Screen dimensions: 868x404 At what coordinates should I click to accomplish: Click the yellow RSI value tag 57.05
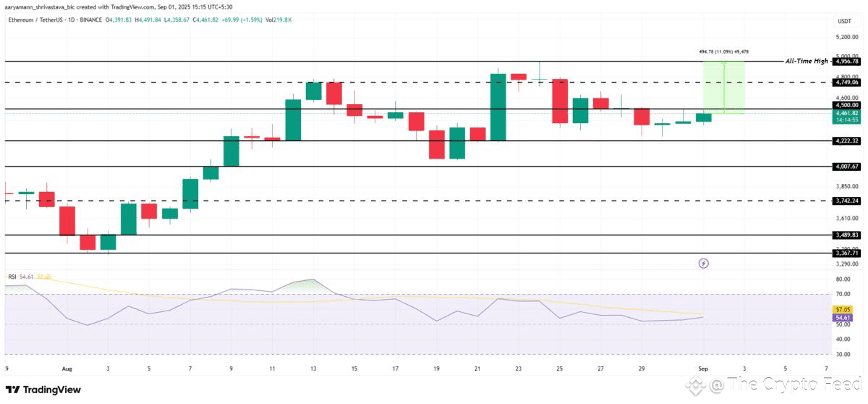pyautogui.click(x=842, y=309)
